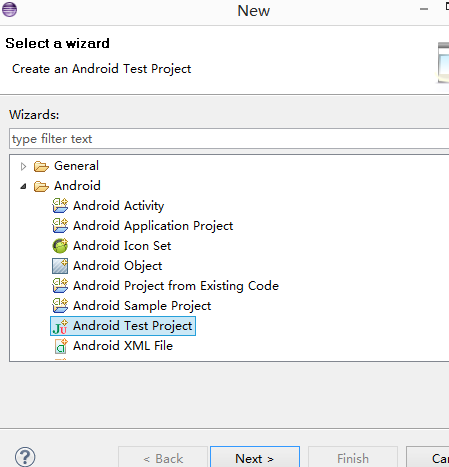Click the Android Project from Existing Code icon
The width and height of the screenshot is (449, 467).
click(60, 286)
